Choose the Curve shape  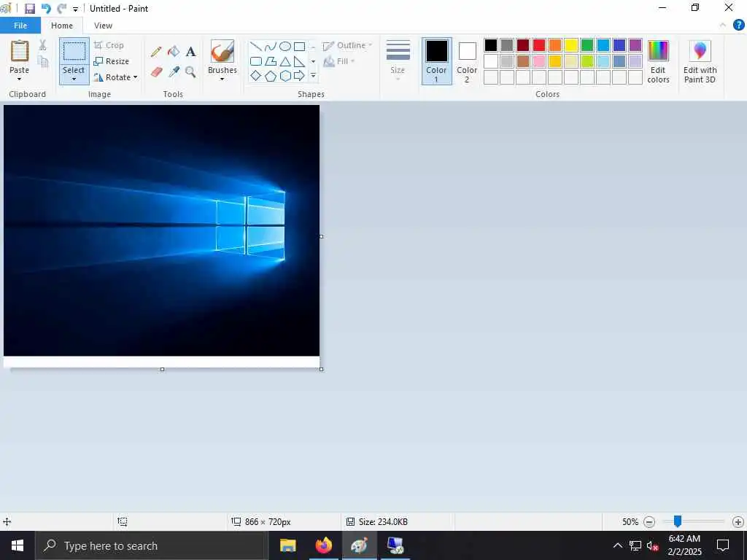pos(270,46)
